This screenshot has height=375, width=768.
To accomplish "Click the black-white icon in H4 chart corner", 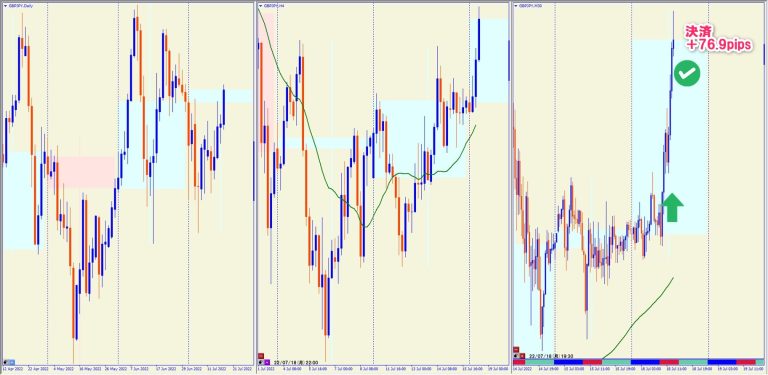I will point(261,362).
